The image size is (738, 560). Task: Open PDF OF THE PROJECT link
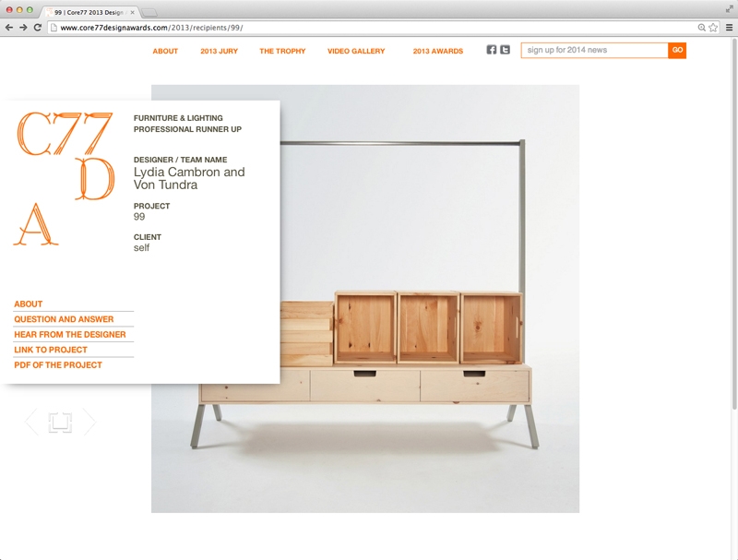pyautogui.click(x=58, y=364)
